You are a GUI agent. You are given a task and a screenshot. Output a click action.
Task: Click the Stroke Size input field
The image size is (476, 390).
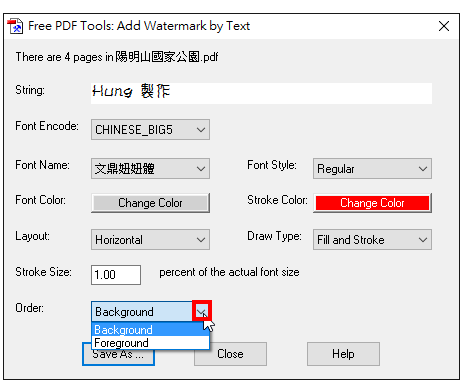pyautogui.click(x=116, y=275)
